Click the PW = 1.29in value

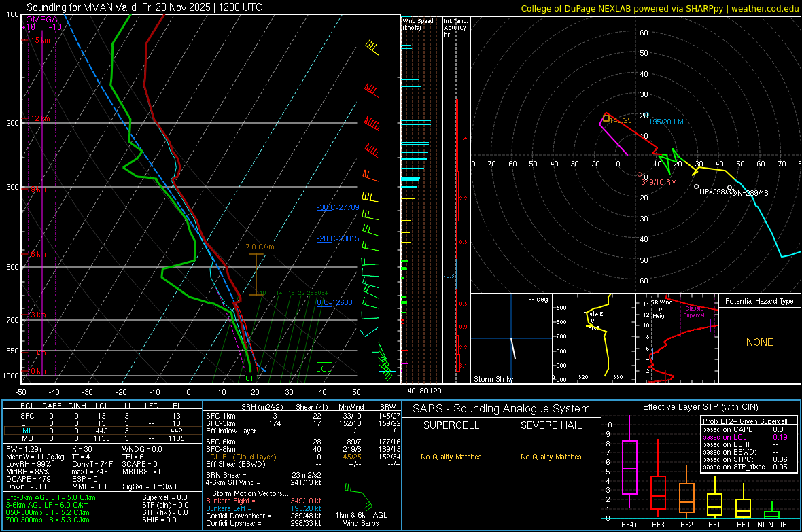25,449
